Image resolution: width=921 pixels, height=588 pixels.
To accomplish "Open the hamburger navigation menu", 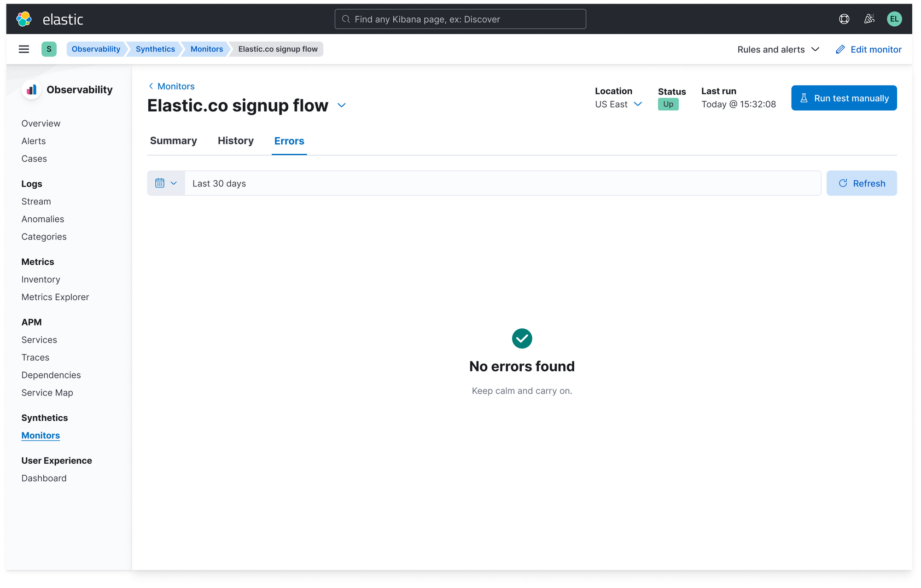I will click(x=23, y=49).
